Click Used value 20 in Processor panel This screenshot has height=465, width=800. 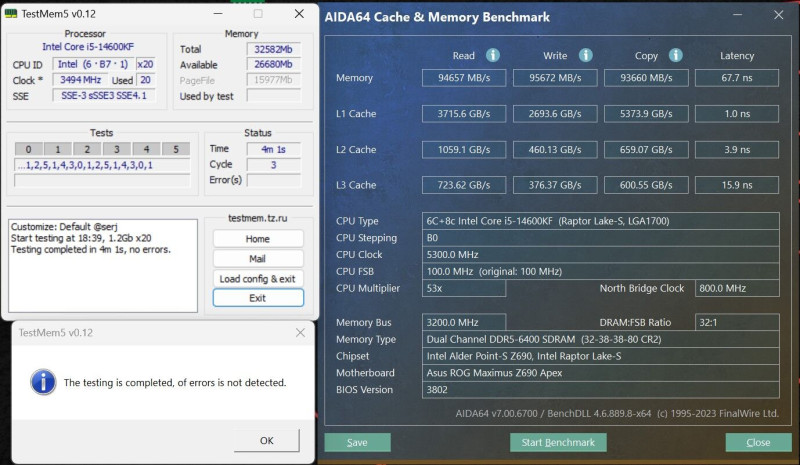[x=145, y=80]
